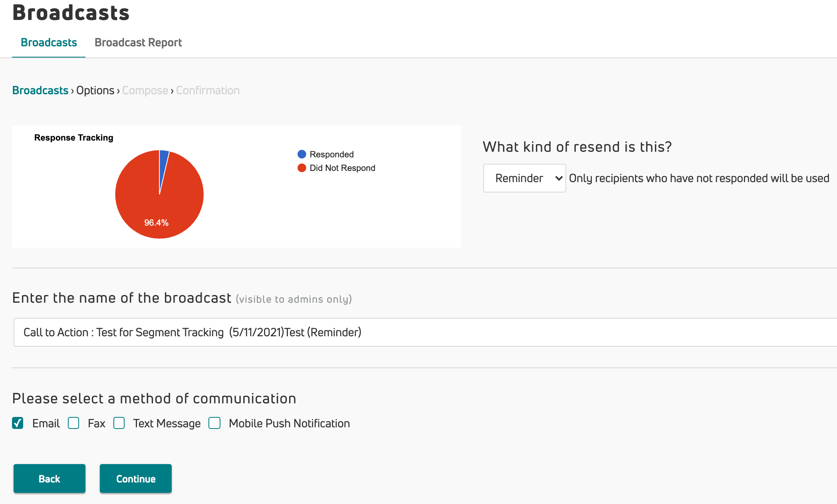Click the Responded legend label
This screenshot has width=837, height=504.
[x=331, y=154]
